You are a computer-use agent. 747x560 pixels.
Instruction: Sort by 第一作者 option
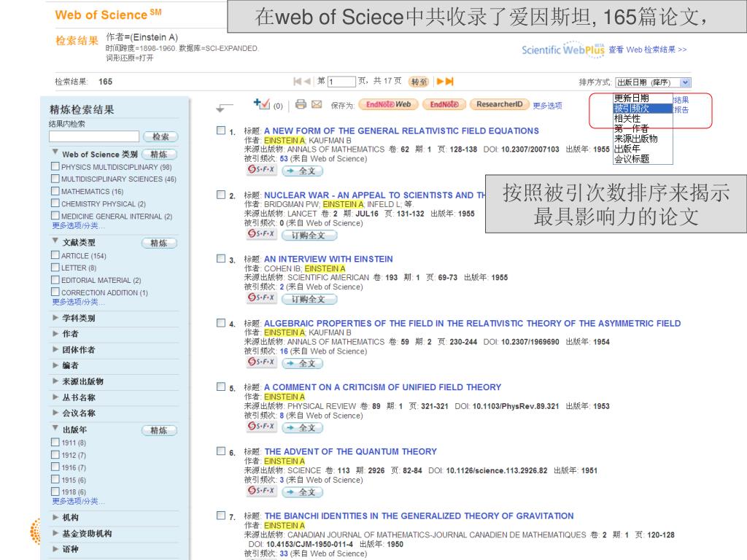pyautogui.click(x=642, y=128)
